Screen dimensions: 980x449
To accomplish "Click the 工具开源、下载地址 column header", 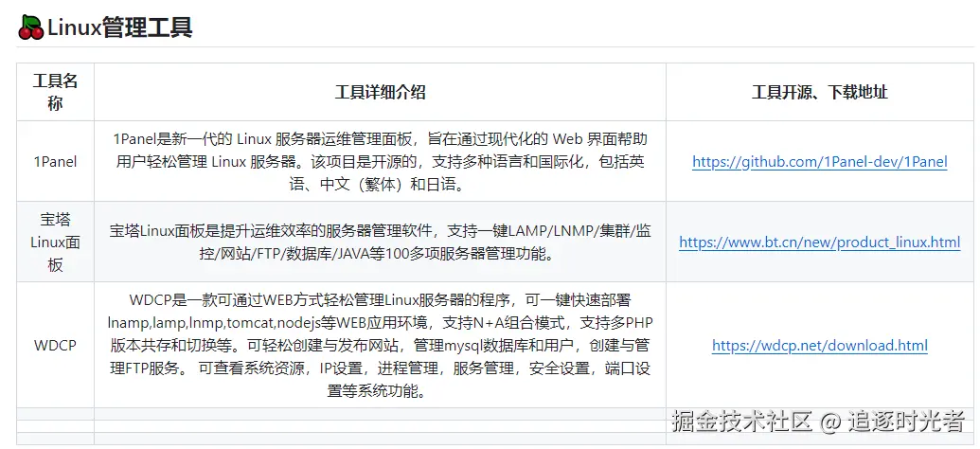I will click(819, 93).
